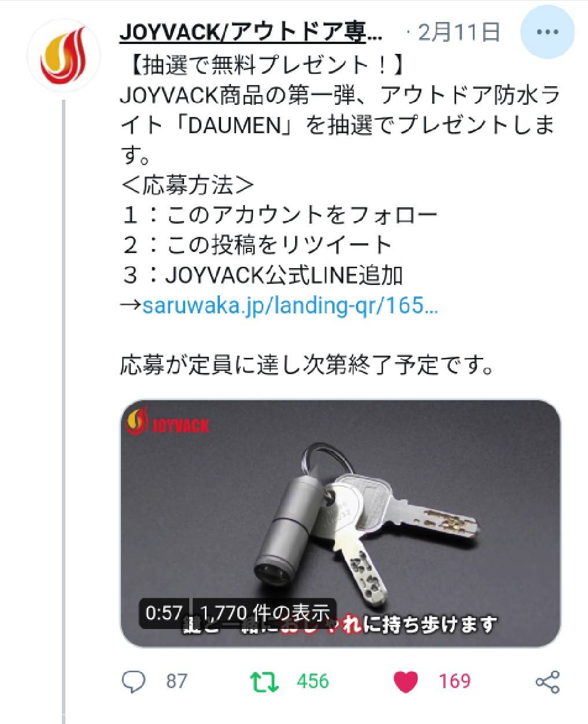This screenshot has width=588, height=724.
Task: Click the 456 retweets count
Action: pyautogui.click(x=313, y=681)
